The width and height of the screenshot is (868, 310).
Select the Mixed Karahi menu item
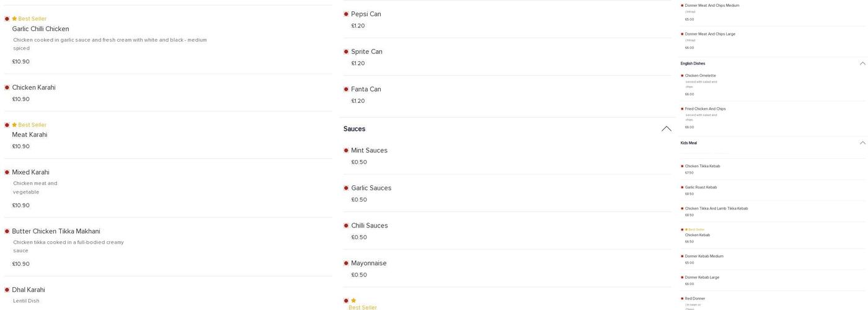31,172
